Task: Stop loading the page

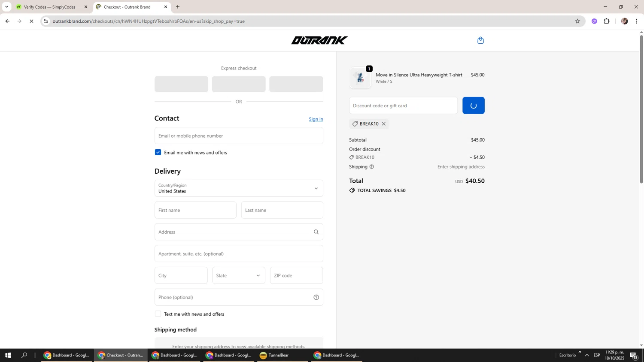Action: tap(31, 21)
